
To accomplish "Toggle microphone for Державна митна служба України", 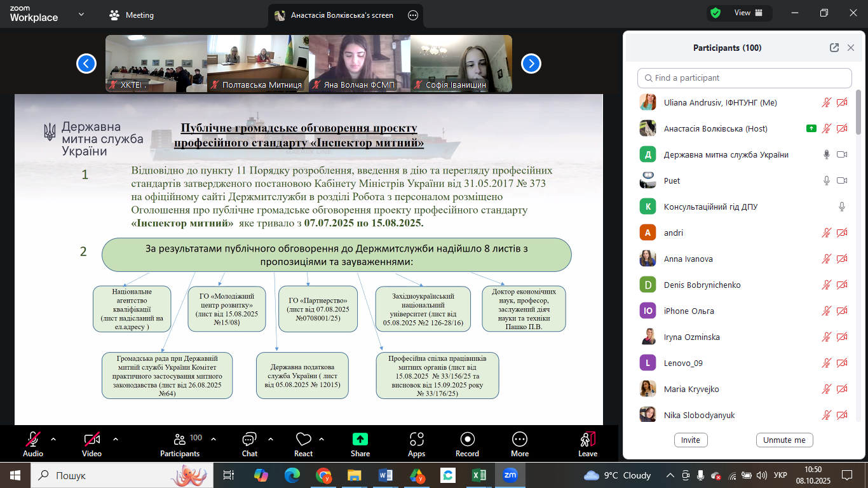I will pos(827,154).
